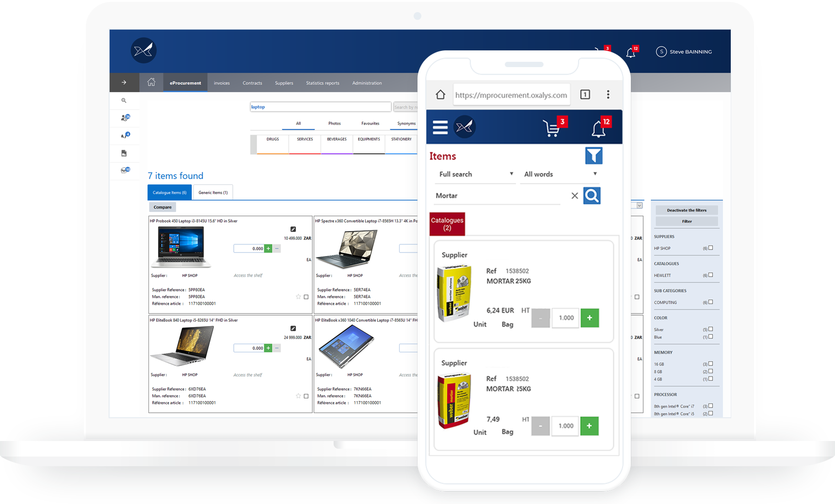Check the 16 GB memory filter

pos(711,364)
